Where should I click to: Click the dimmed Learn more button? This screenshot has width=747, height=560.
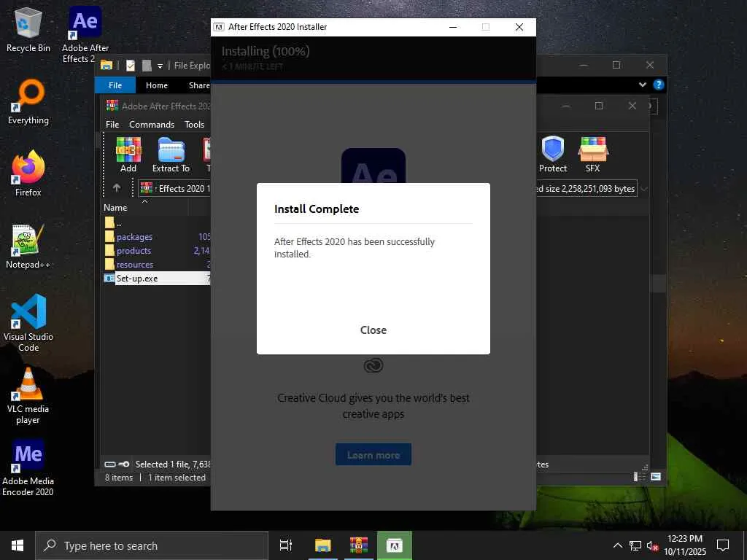click(373, 455)
